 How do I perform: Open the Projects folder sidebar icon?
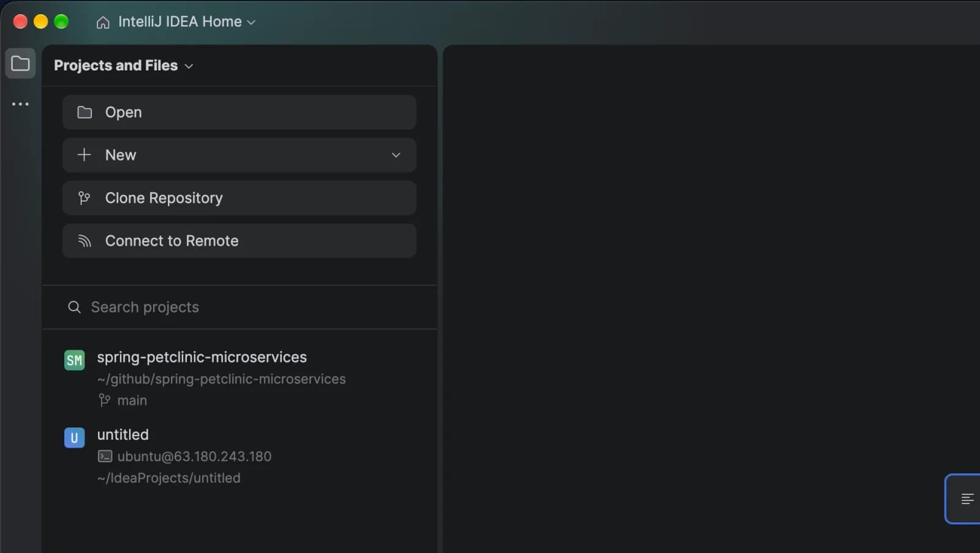click(x=20, y=64)
